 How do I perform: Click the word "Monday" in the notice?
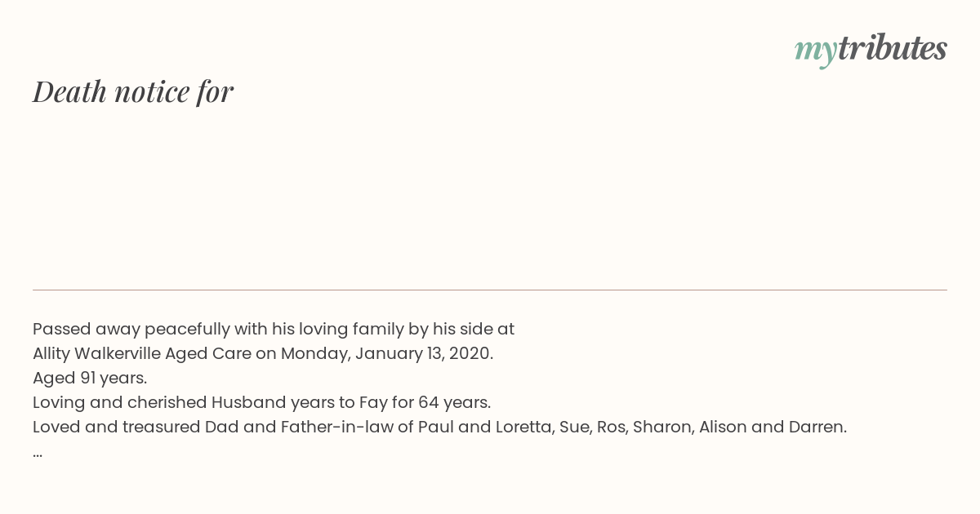315,354
